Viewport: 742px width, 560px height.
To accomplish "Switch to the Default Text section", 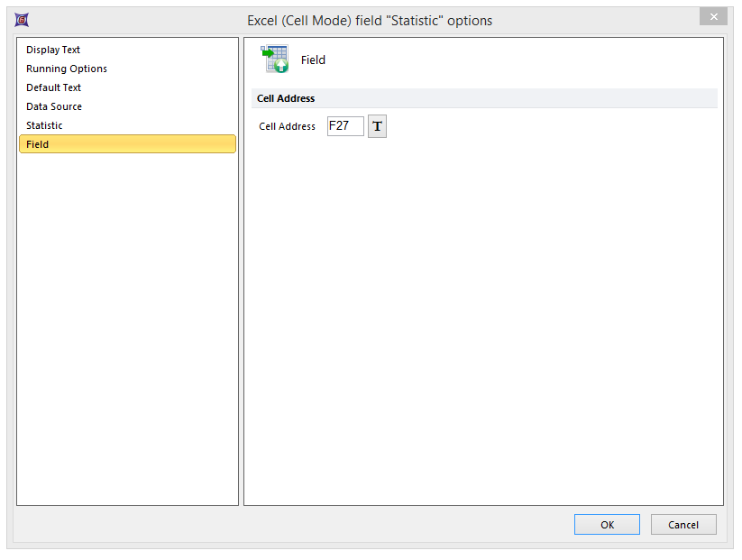I will coord(53,87).
